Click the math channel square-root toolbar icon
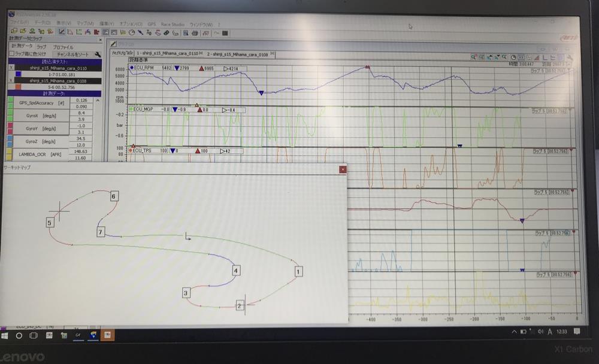 coord(205,34)
